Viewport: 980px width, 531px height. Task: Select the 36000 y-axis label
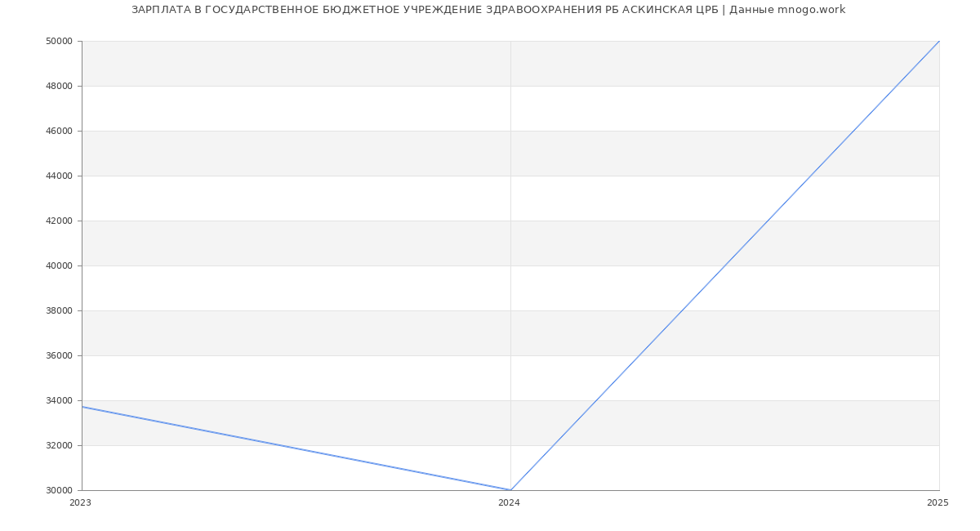coord(60,355)
